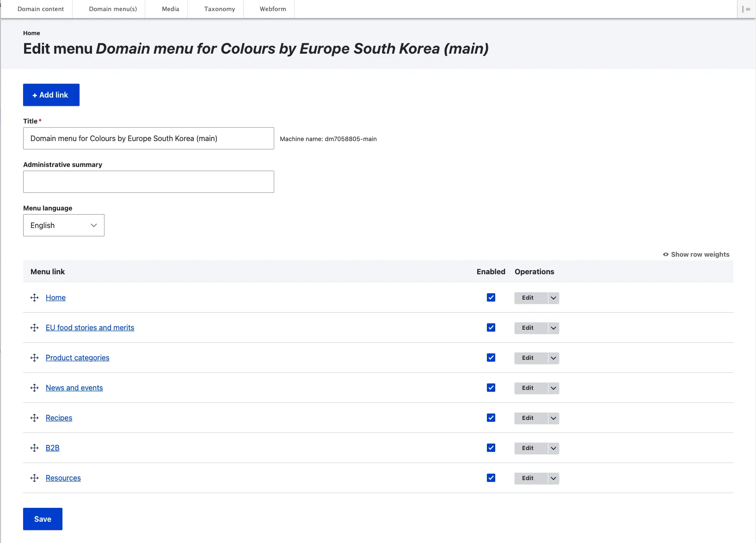Click the drag handle for Home row
This screenshot has width=756, height=543.
coord(34,297)
